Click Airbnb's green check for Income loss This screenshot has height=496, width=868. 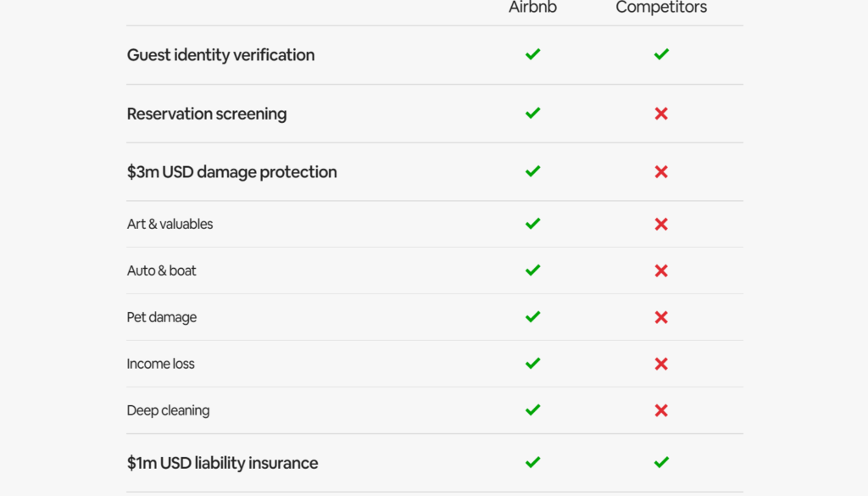[x=532, y=364]
